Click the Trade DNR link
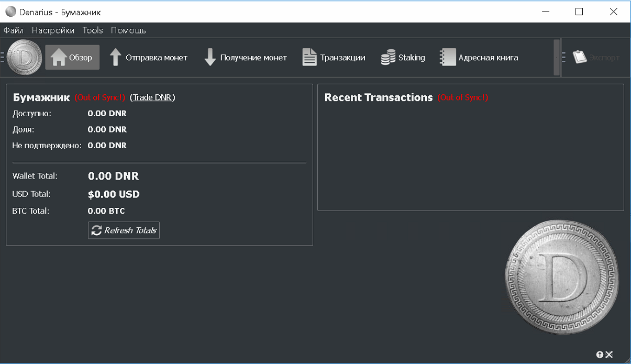Image resolution: width=631 pixels, height=364 pixels. click(152, 97)
